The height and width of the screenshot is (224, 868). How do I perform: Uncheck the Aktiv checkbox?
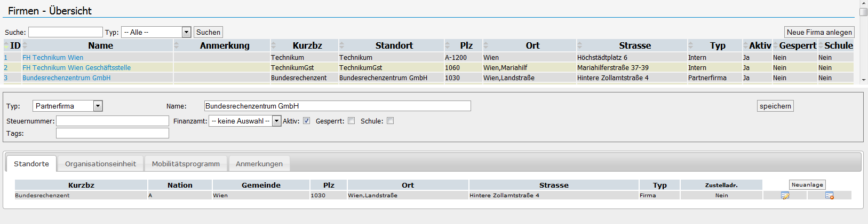coord(306,121)
